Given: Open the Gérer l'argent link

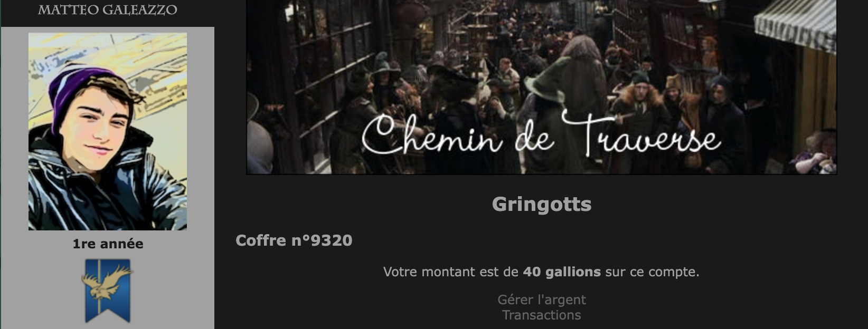Looking at the screenshot, I should click(x=542, y=299).
